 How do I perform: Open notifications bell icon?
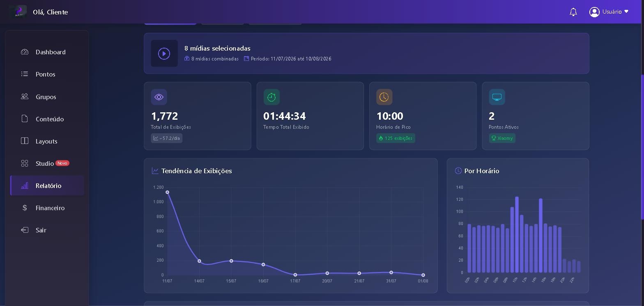573,12
